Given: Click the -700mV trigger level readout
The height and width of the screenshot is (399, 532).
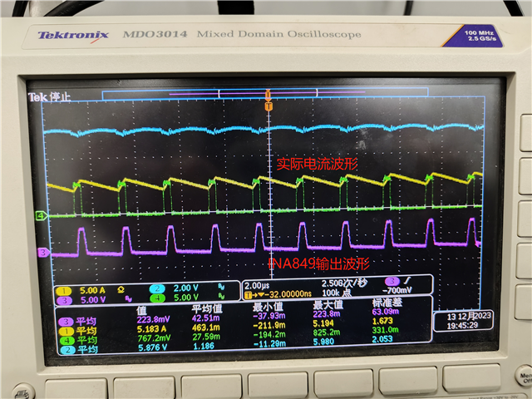Looking at the screenshot, I should point(397,290).
